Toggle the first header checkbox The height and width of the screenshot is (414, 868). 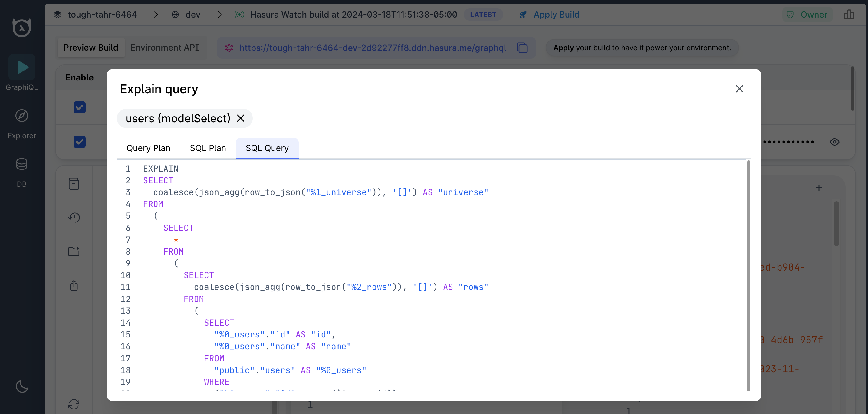coord(80,107)
